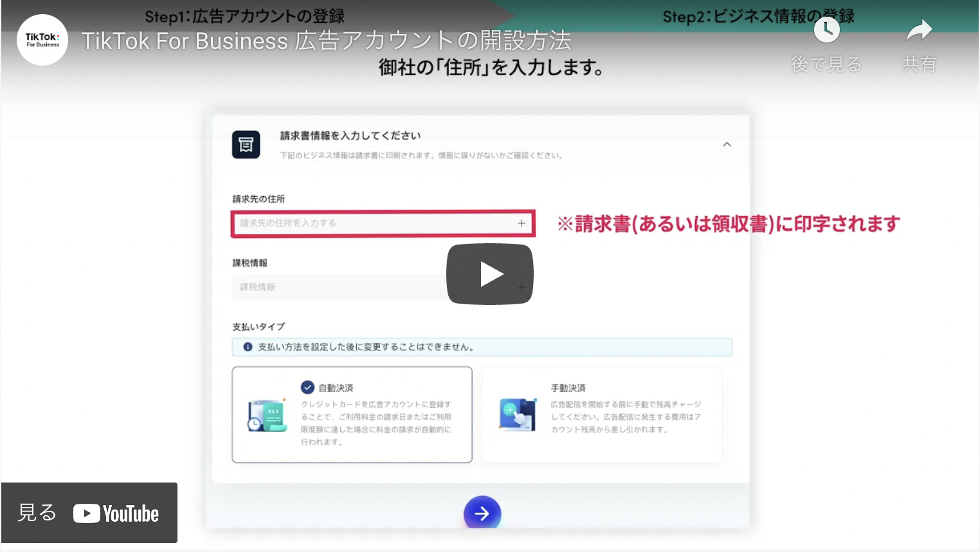
Task: Click the info icon in payment notice
Action: pos(248,347)
